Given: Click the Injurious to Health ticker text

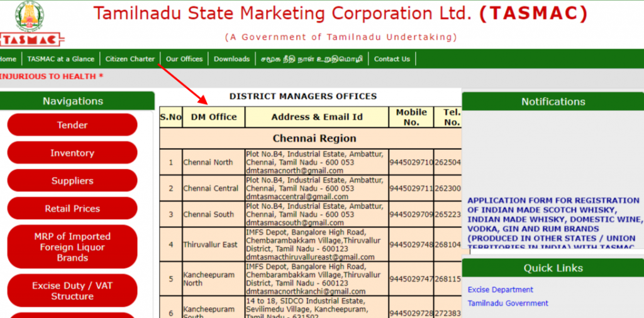Looking at the screenshot, I should 52,76.
